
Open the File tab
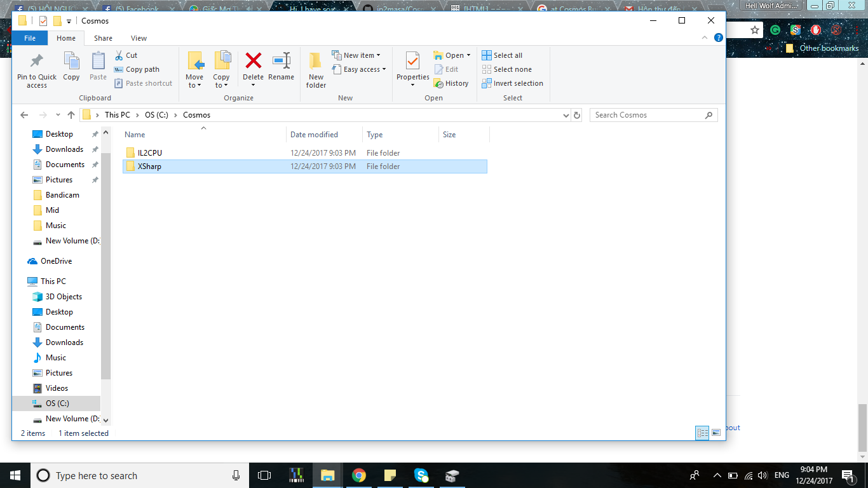(30, 38)
